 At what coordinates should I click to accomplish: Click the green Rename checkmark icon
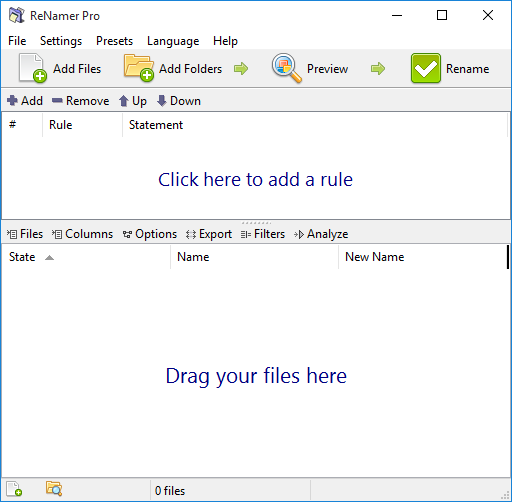coord(426,68)
